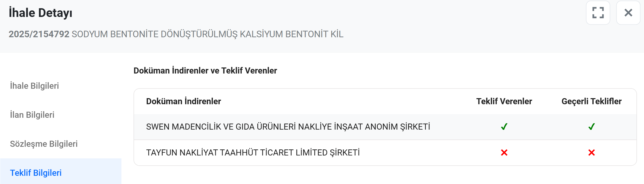Click green check under Geçerli Teklifler
The width and height of the screenshot is (644, 184).
click(591, 127)
